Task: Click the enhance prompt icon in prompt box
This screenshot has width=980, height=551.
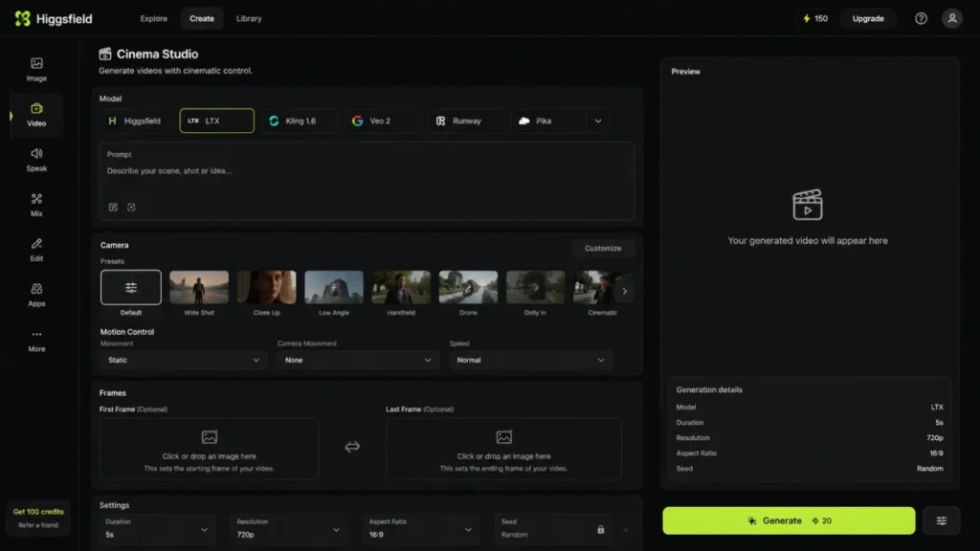Action: point(113,207)
